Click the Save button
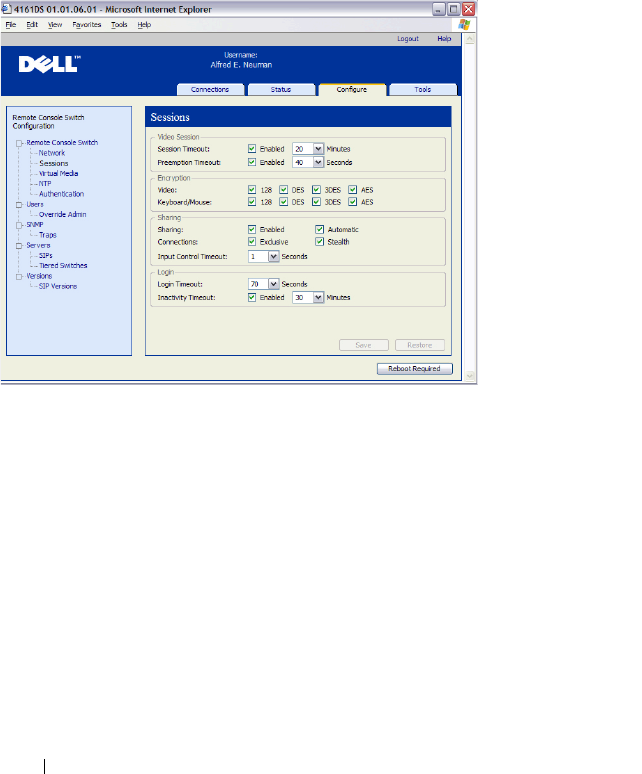This screenshot has height=774, width=642. click(x=364, y=345)
